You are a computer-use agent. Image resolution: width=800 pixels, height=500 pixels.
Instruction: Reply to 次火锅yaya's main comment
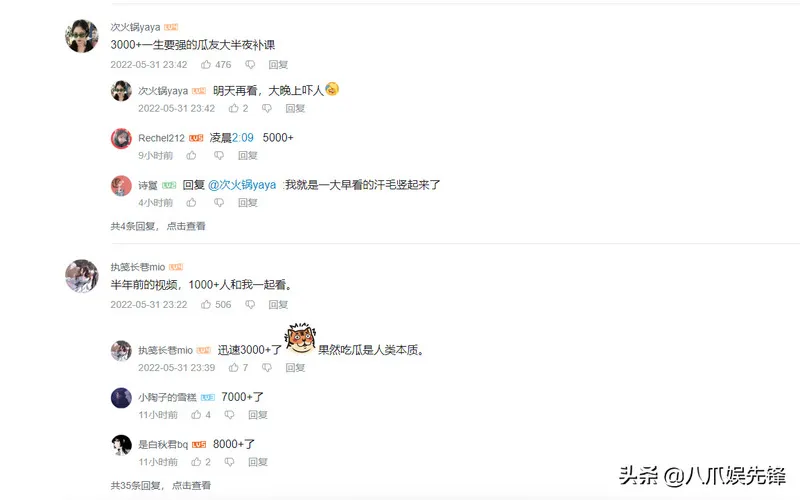click(279, 64)
